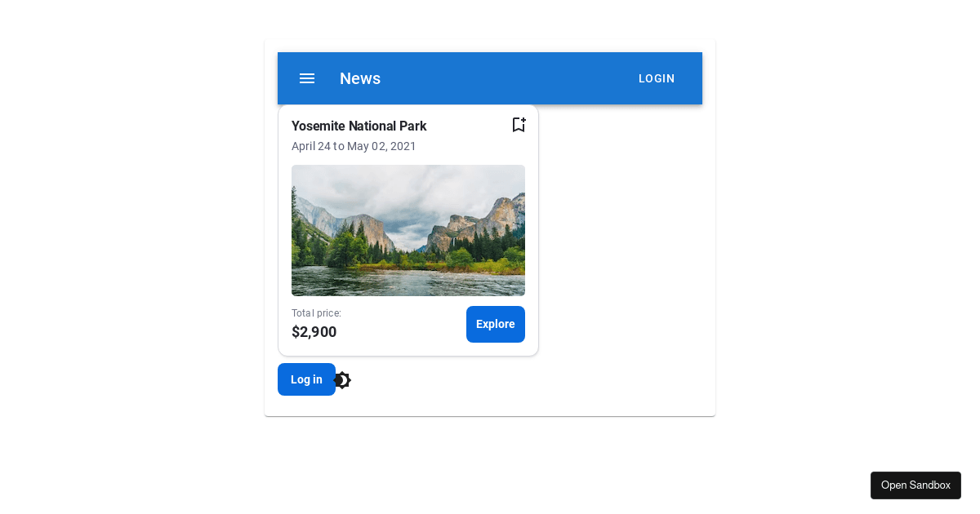Screen dimensions: 980x514
Task: Click LOGIN in the blue app bar
Action: point(657,78)
